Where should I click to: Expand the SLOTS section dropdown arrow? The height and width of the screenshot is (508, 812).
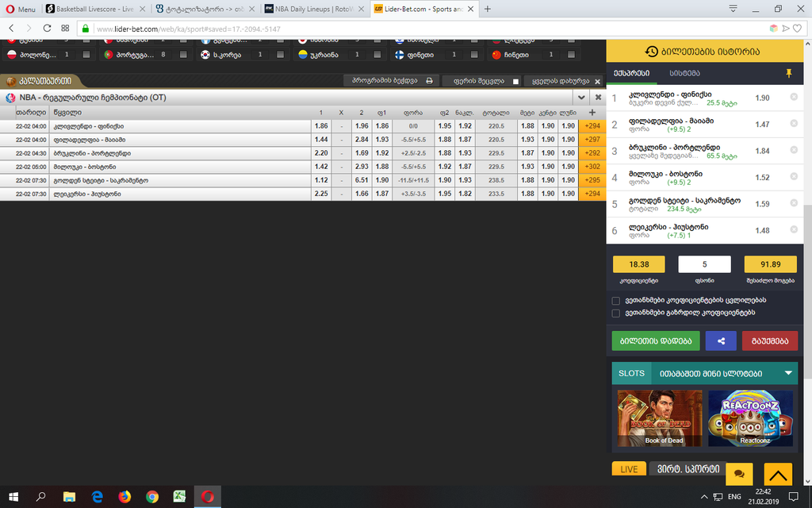(x=788, y=373)
